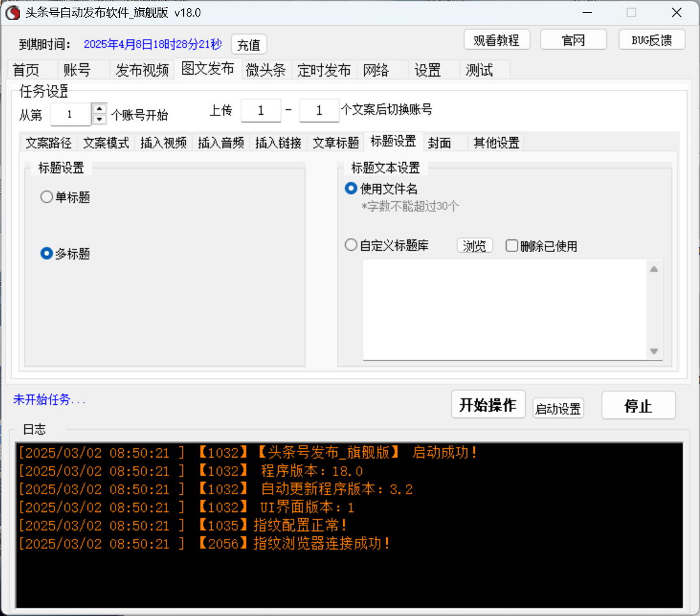The width and height of the screenshot is (700, 616).
Task: Click log line 启动成功！
Action: pos(248,453)
